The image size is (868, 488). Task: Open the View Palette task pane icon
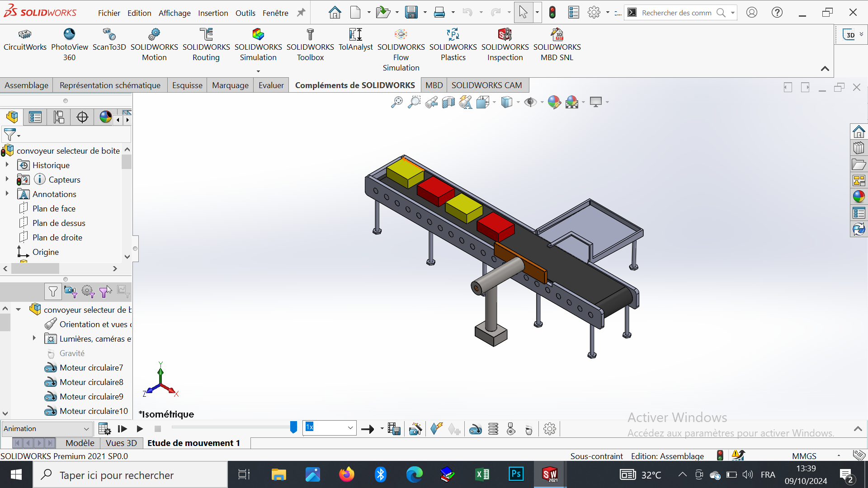tap(859, 181)
